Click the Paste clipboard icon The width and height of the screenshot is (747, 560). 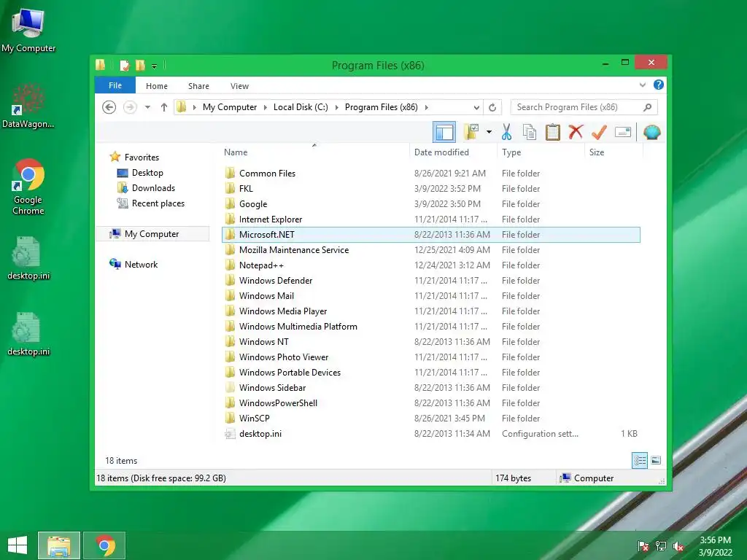coord(553,132)
